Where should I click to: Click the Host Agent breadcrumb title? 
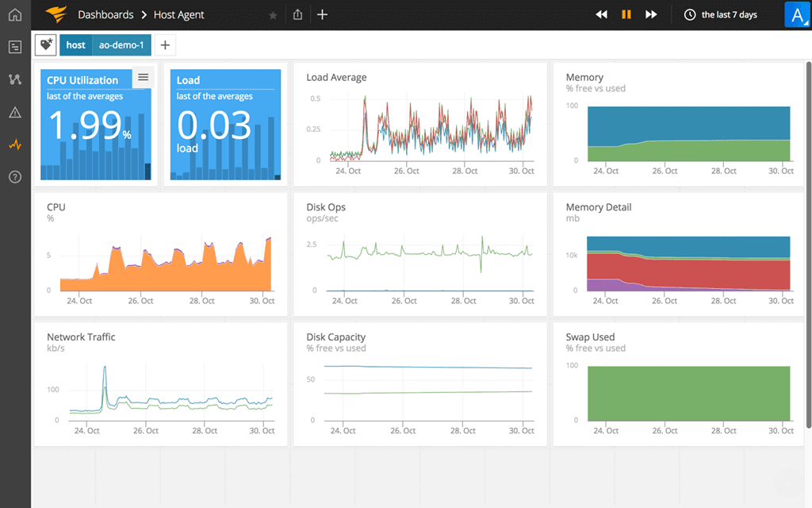181,14
